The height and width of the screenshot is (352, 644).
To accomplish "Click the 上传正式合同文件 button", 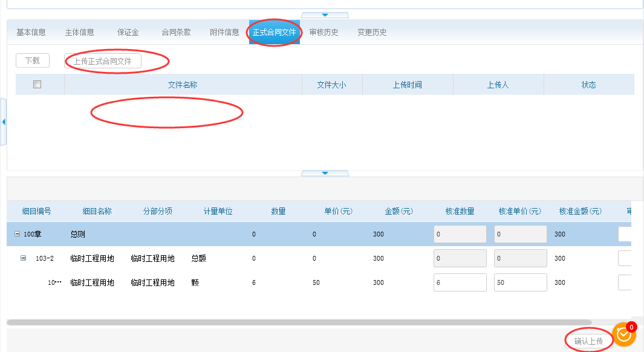I will coord(103,61).
